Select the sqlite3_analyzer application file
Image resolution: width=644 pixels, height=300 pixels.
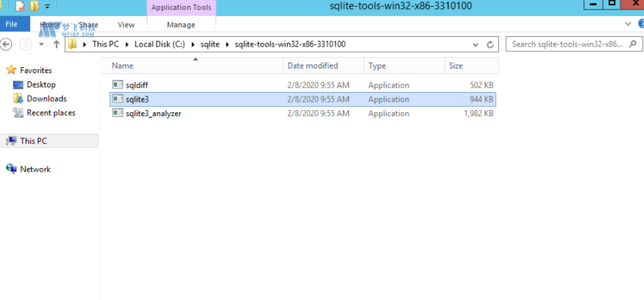coord(303,113)
